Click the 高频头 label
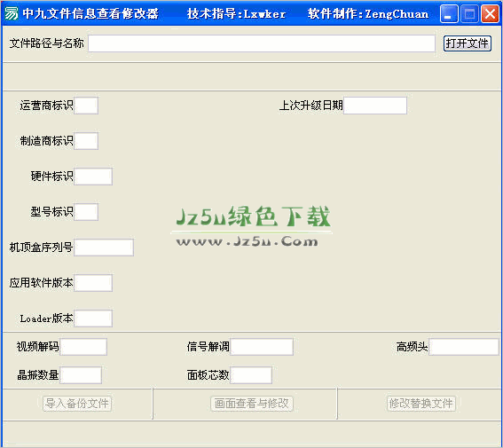Viewport: 503px width, 448px height. click(412, 347)
